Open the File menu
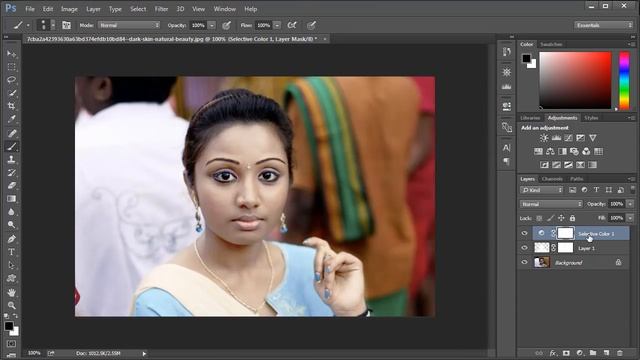This screenshot has width=640, height=360. [x=30, y=9]
